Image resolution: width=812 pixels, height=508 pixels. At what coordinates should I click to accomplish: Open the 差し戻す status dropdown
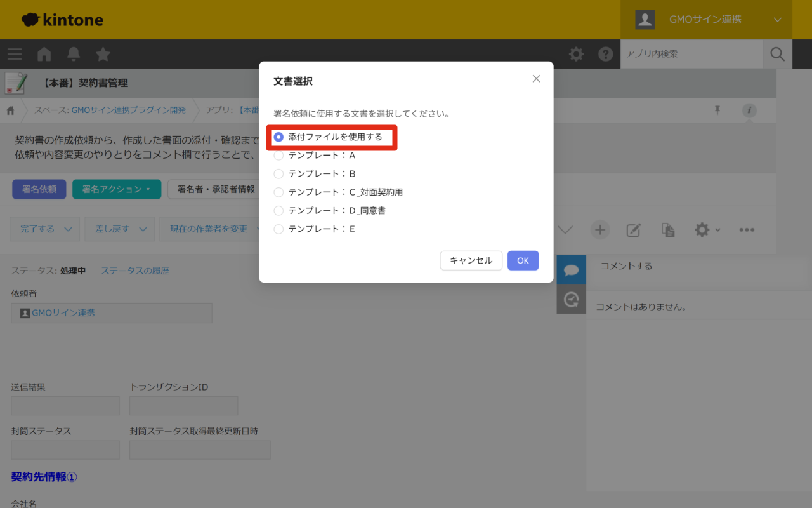pos(119,229)
